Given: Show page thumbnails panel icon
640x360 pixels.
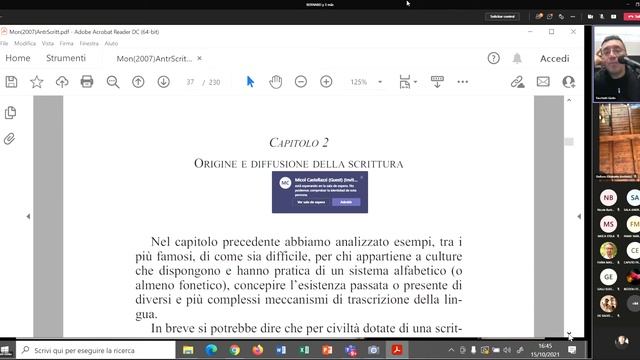Looking at the screenshot, I should point(10,113).
